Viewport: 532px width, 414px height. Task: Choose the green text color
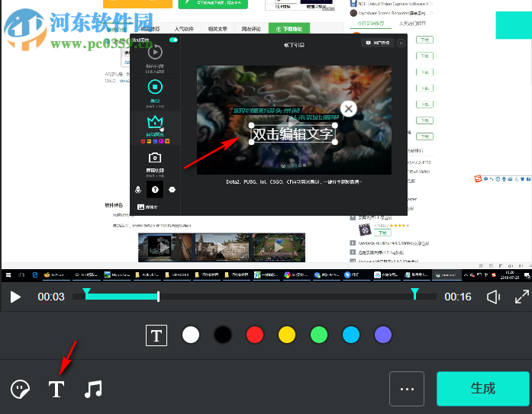click(319, 335)
